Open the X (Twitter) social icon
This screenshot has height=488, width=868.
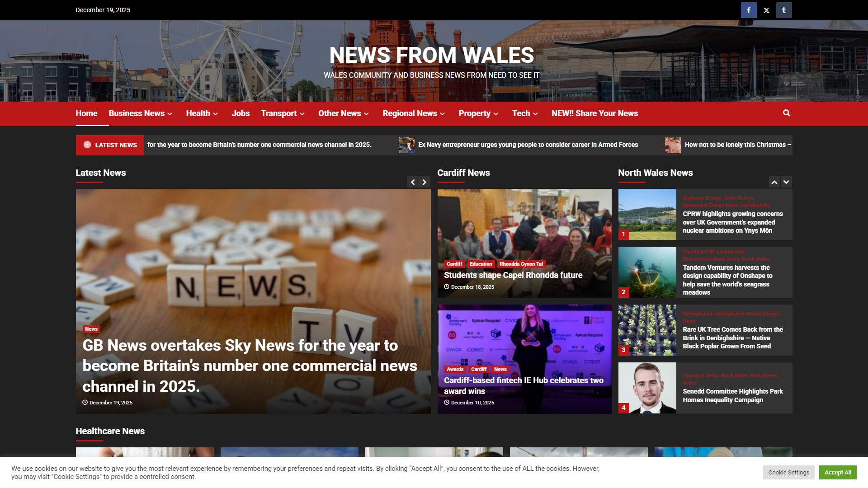766,9
